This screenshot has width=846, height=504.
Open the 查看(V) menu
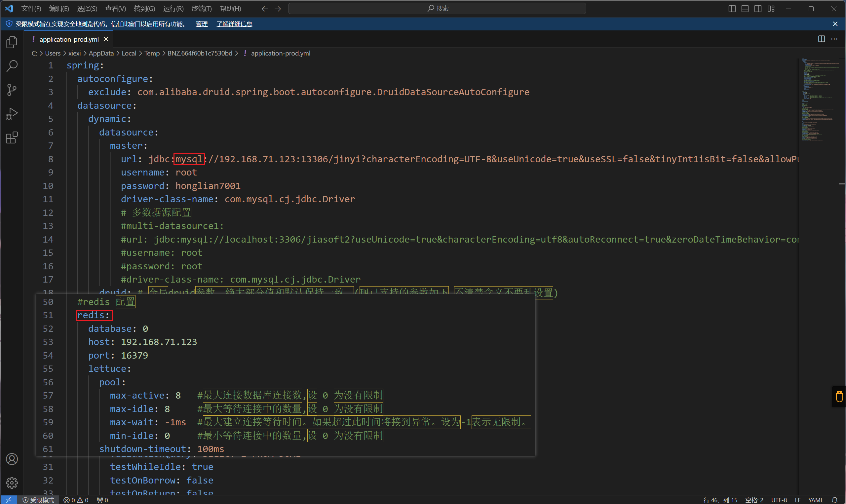115,9
